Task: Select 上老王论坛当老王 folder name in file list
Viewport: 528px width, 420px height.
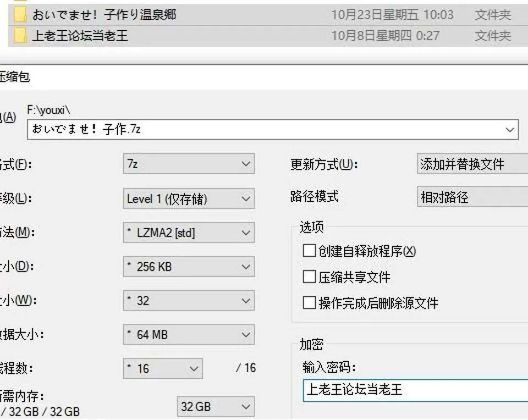Action: click(80, 36)
